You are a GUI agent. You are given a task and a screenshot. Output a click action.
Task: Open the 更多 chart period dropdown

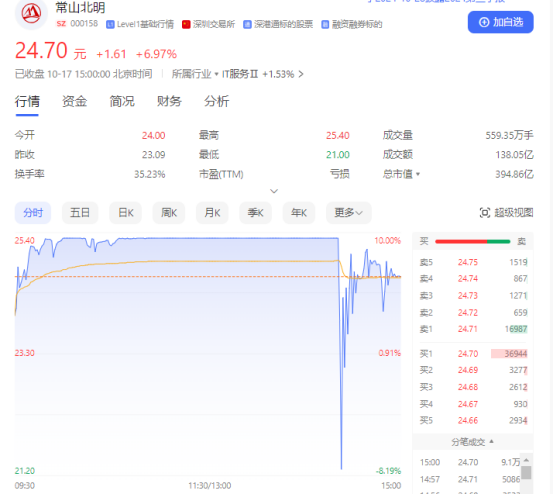pos(348,213)
